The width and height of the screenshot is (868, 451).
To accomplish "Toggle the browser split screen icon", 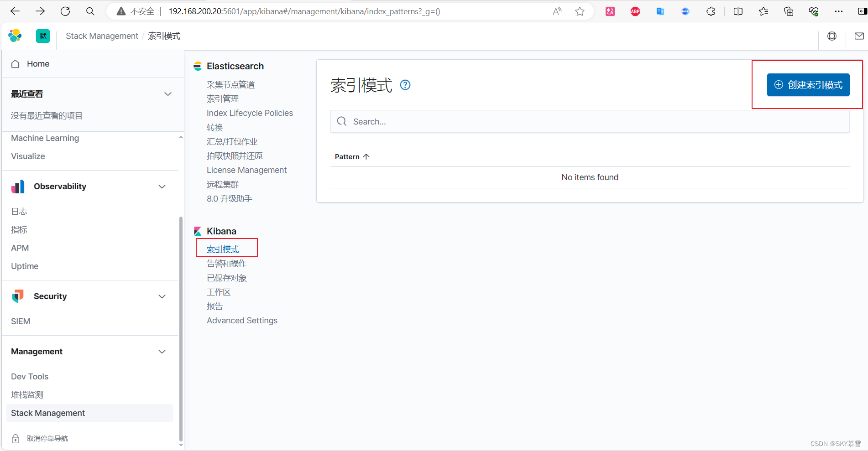I will (x=738, y=11).
